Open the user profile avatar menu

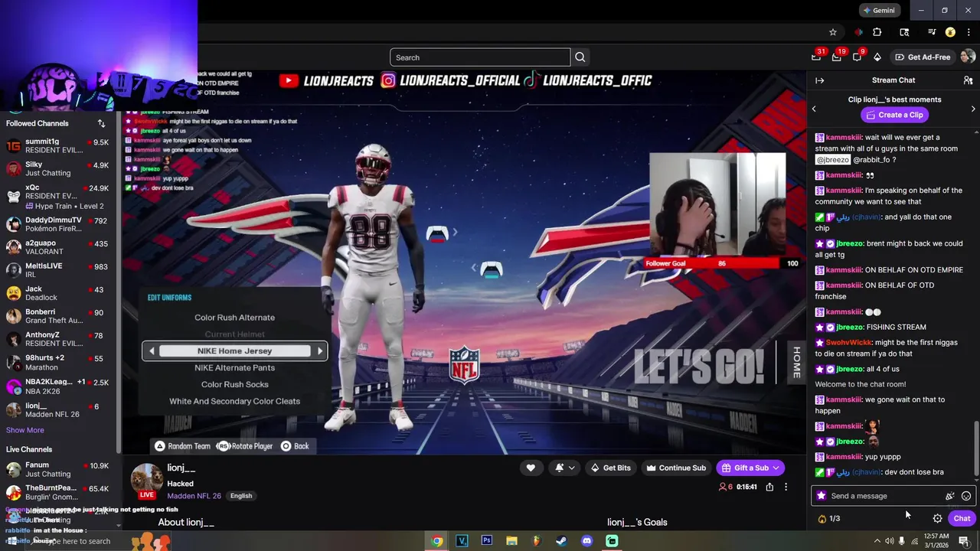(968, 57)
